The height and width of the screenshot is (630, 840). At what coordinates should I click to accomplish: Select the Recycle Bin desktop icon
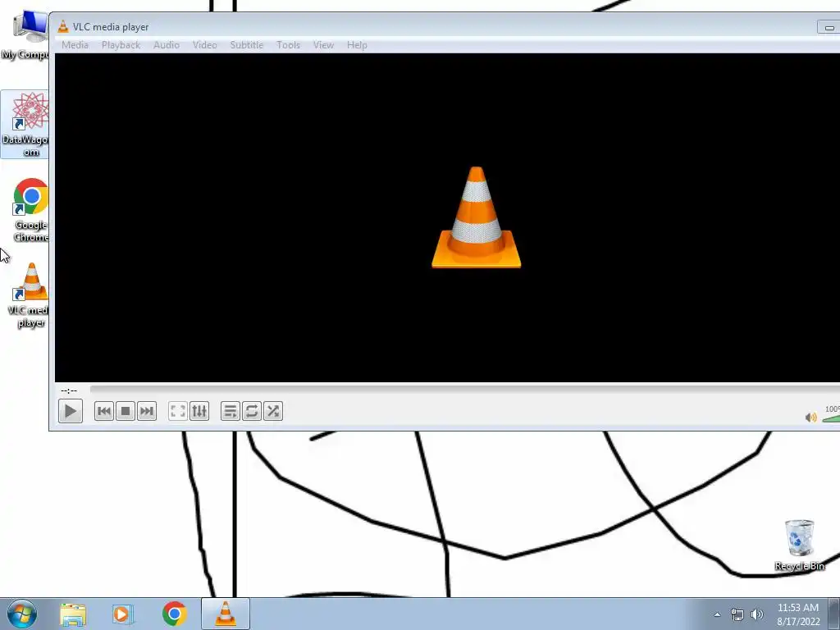point(799,545)
